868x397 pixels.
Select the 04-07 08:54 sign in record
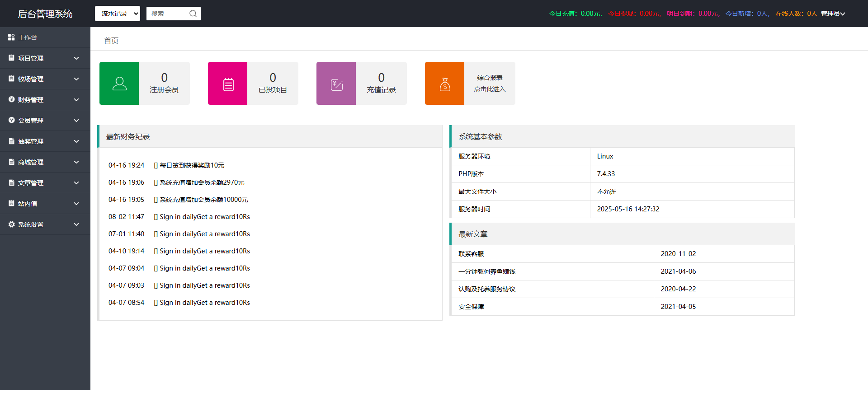[x=179, y=303]
